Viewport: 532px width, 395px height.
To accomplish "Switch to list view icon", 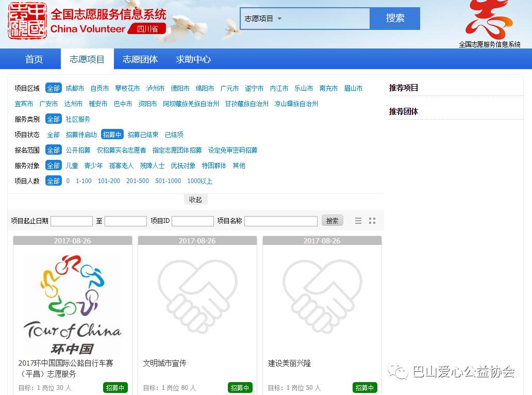I will (x=358, y=221).
